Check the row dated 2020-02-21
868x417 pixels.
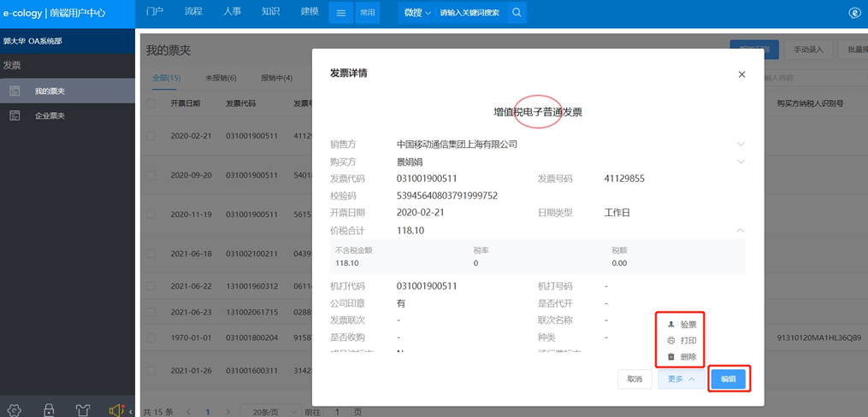pos(151,136)
